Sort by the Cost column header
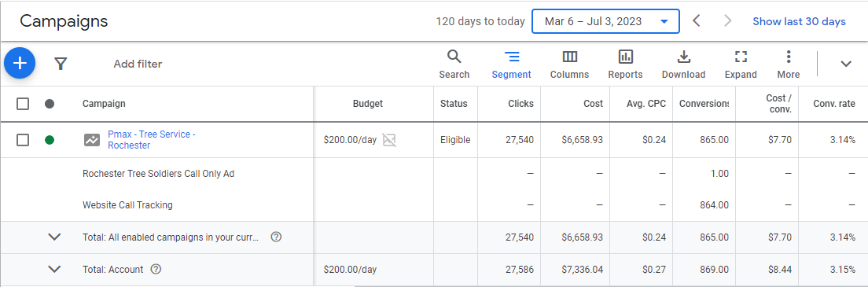The height and width of the screenshot is (287, 868). click(594, 104)
